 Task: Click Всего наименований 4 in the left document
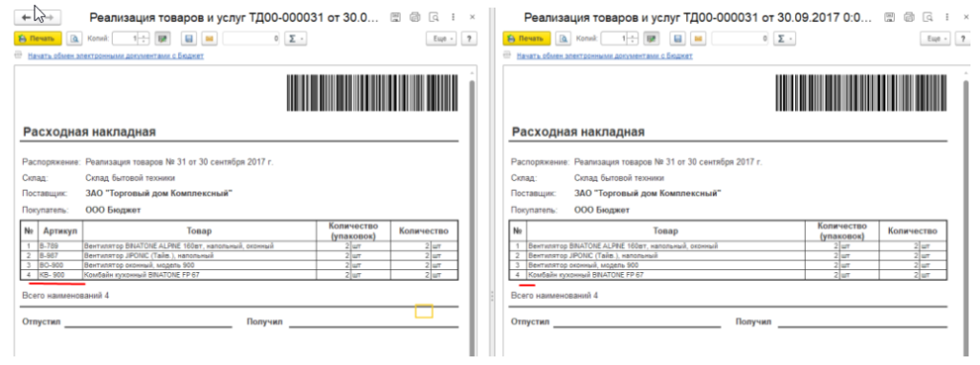coord(66,295)
